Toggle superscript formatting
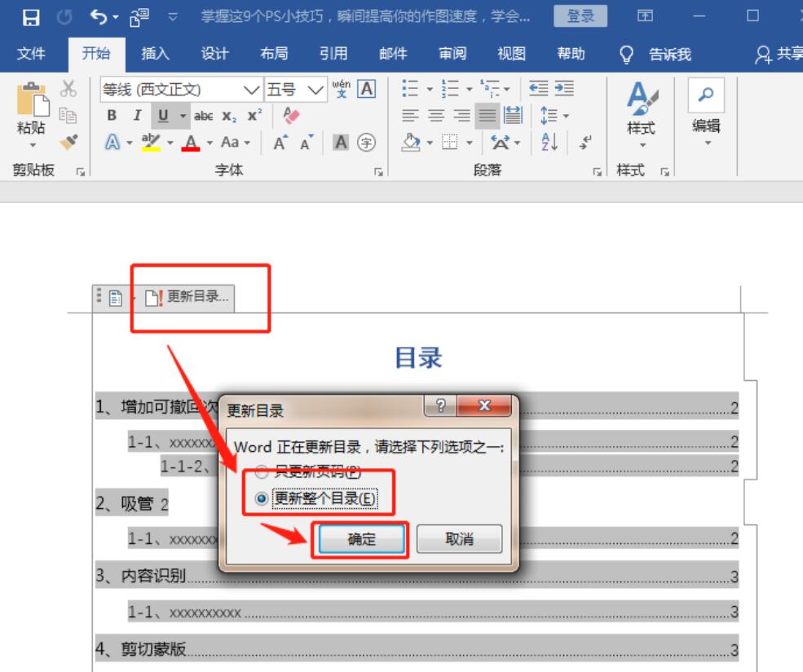This screenshot has width=803, height=672. click(254, 115)
